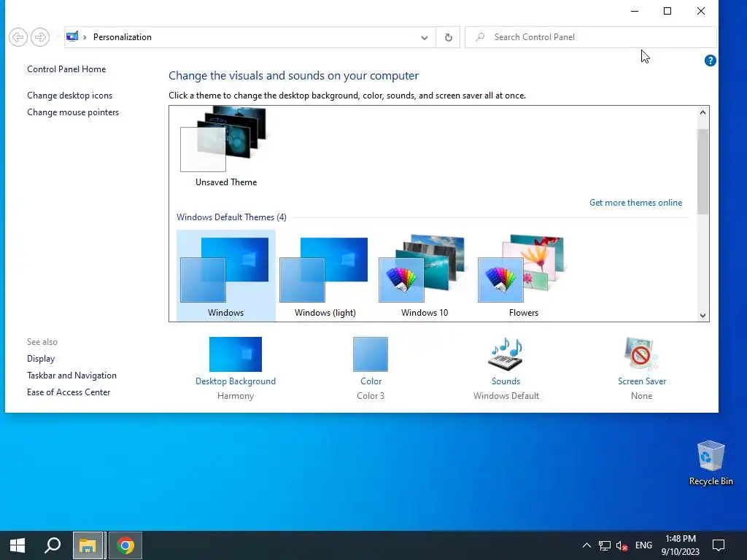Open the Color settings swatch
This screenshot has height=560, width=747.
click(371, 354)
